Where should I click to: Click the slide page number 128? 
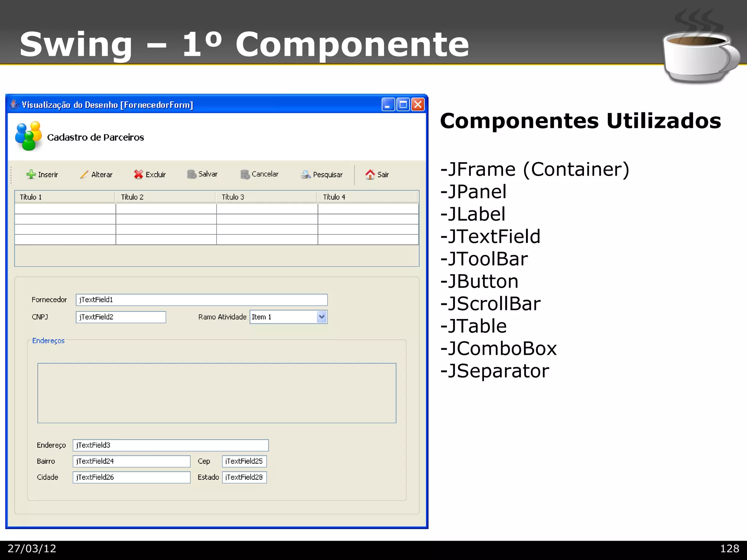click(729, 549)
